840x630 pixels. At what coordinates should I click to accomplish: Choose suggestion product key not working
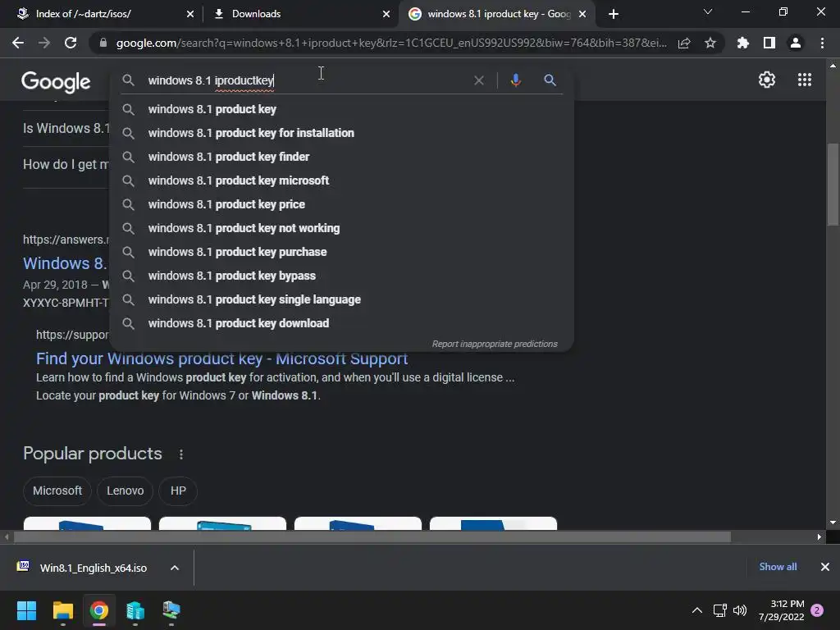(342, 228)
